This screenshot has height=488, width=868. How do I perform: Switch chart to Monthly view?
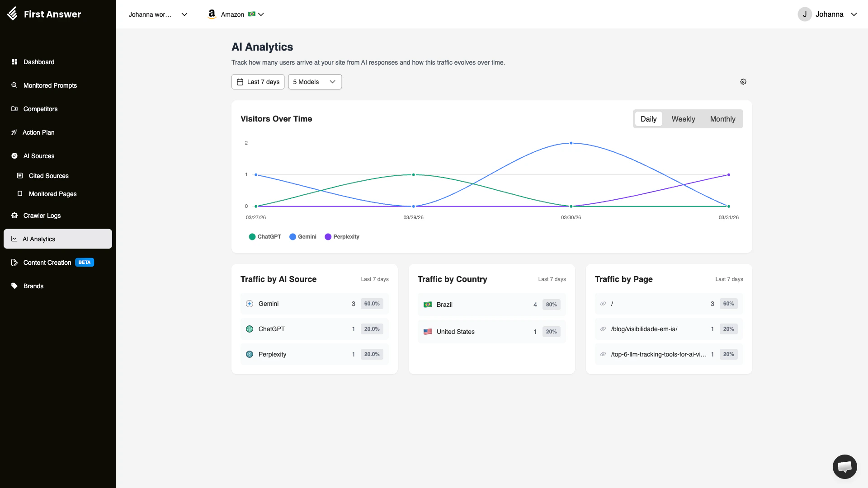[x=722, y=119]
